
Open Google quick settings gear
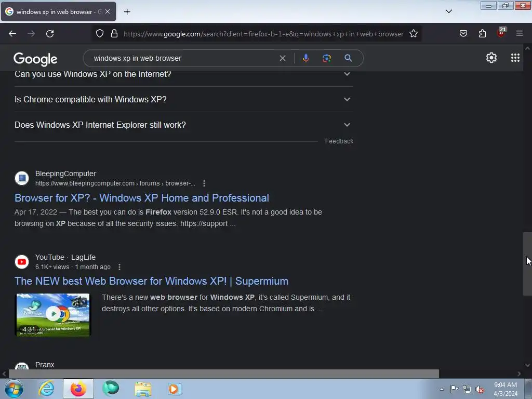tap(491, 58)
